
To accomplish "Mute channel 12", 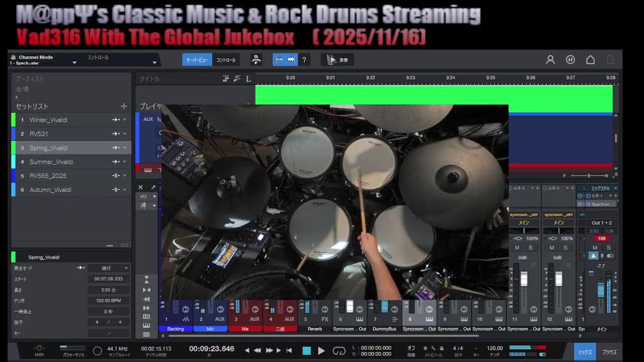I will 552,248.
